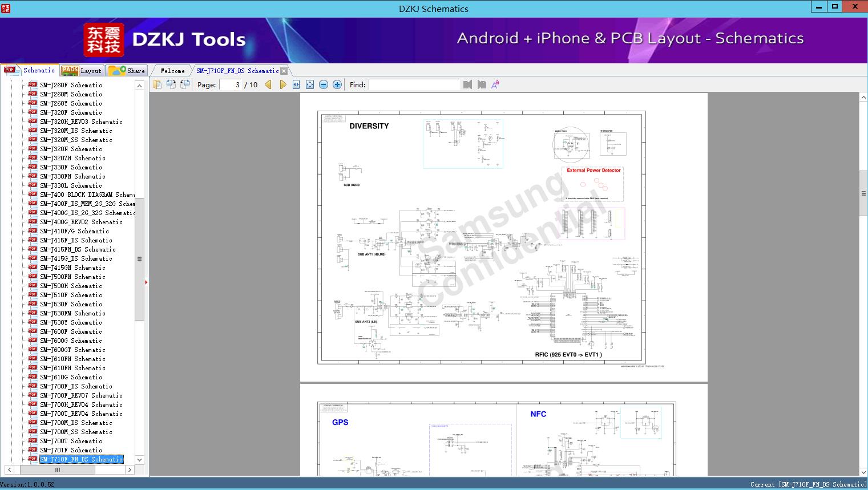
Task: Open SM-J260M Schematic in the tree
Action: click(71, 94)
